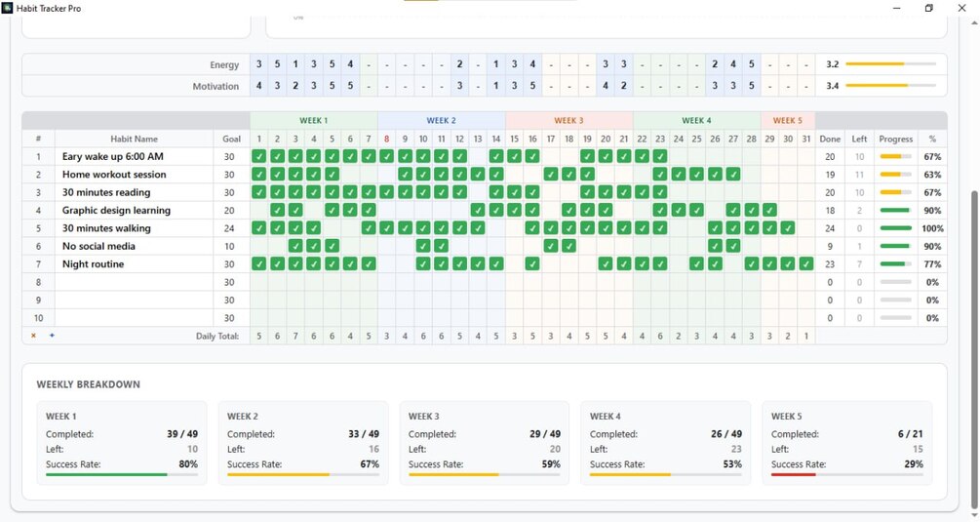Uncheck 30 minutes walking on day 30
Image resolution: width=980 pixels, height=522 pixels.
(x=788, y=229)
